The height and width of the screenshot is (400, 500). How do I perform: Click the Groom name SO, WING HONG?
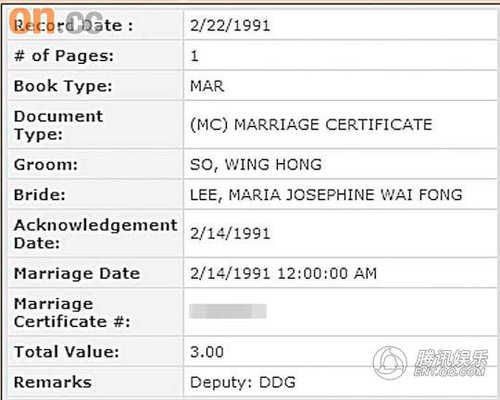coord(256,165)
